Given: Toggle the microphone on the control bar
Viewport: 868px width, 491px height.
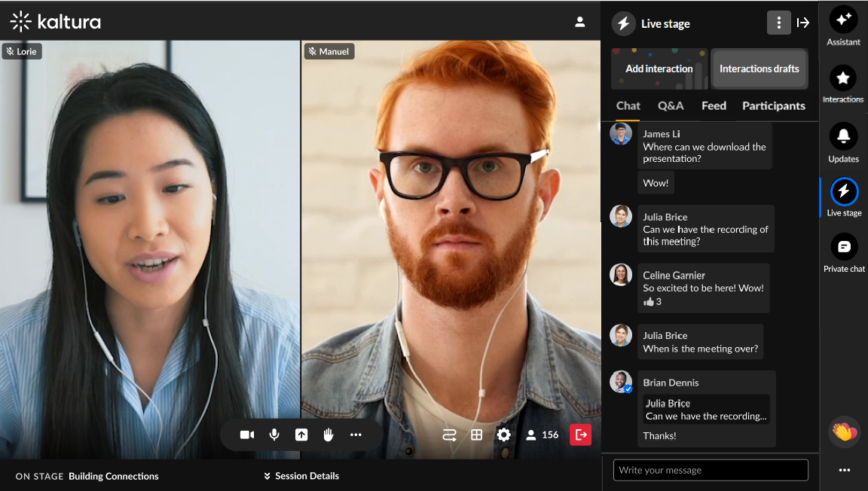Looking at the screenshot, I should (274, 435).
